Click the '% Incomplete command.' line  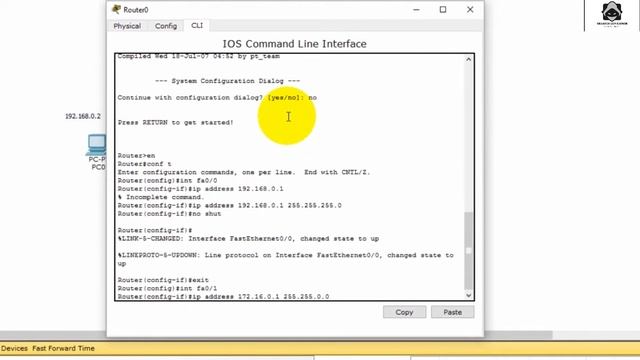click(161, 197)
